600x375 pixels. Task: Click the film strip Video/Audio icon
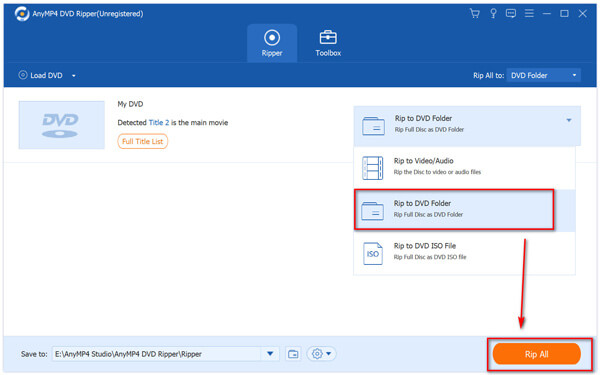pos(373,168)
